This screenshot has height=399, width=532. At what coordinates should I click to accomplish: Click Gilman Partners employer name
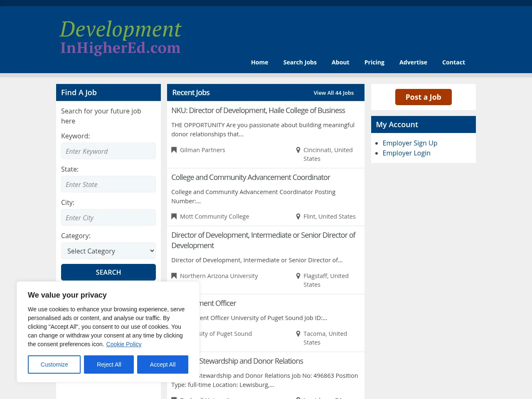(202, 150)
